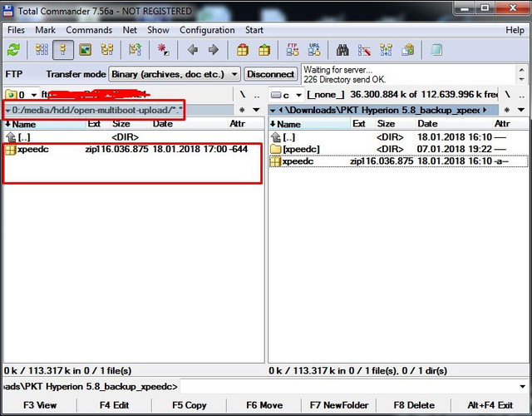Click the F6 Move button
This screenshot has width=532, height=416.
[x=264, y=405]
